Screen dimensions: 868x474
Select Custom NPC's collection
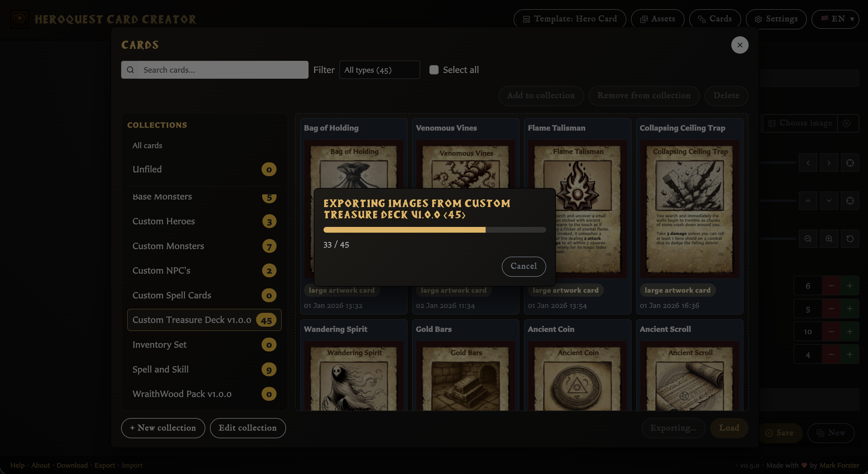[204, 270]
